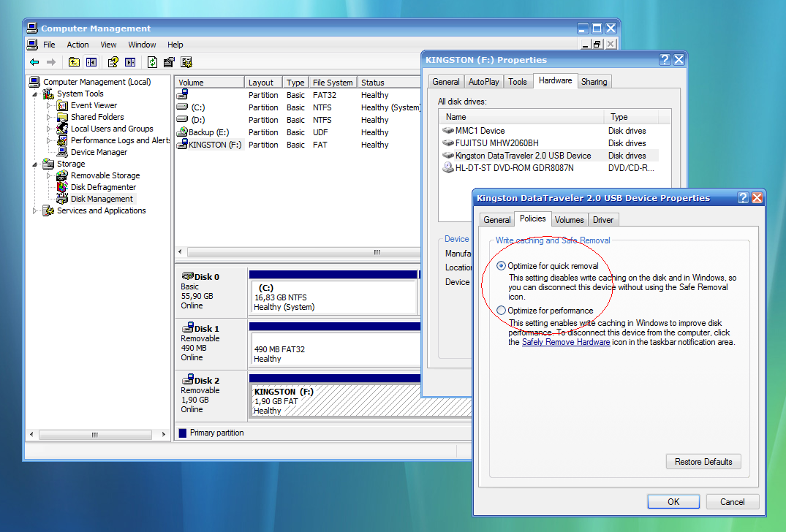The height and width of the screenshot is (532, 786).
Task: Select Disk Defragmenter in the Storage tree
Action: pos(102,187)
